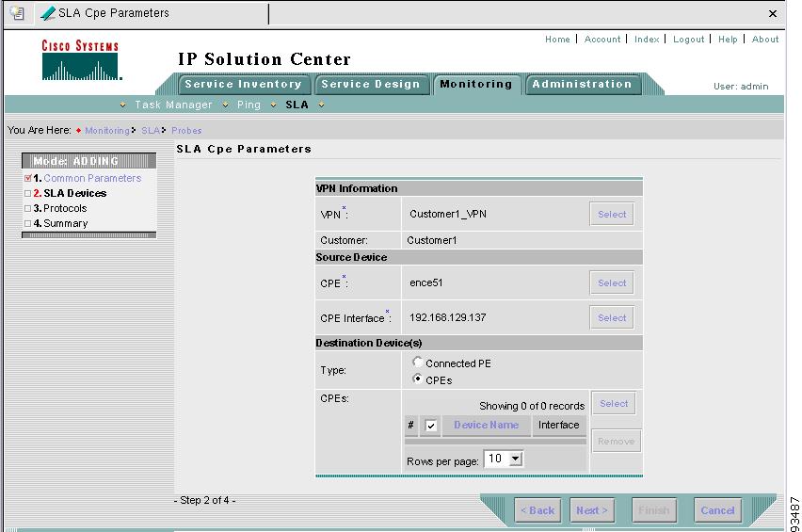Click the Mode: ADDING header
This screenshot has width=802, height=532.
pos(89,161)
